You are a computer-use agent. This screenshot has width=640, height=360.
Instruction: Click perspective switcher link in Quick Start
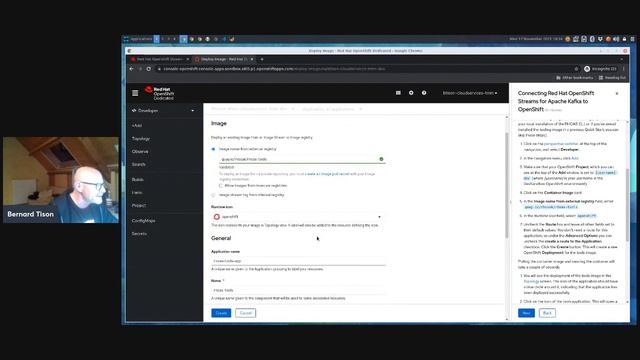pyautogui.click(x=561, y=144)
